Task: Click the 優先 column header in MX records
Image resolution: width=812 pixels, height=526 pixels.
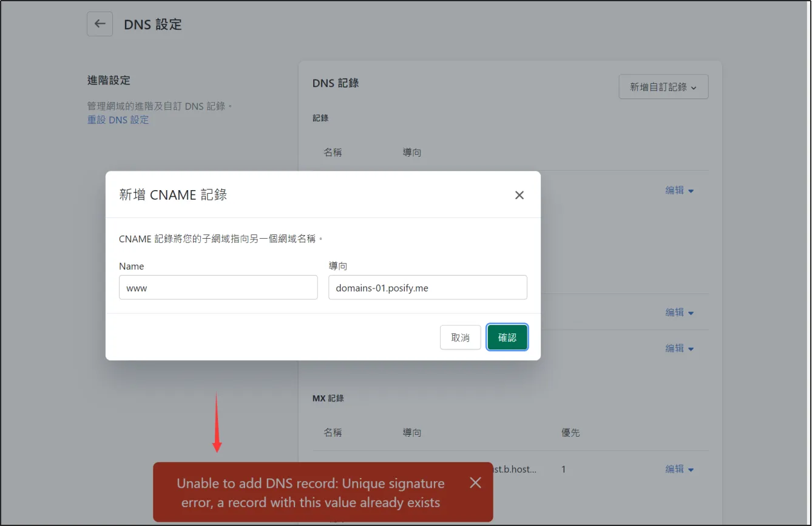Action: pos(570,432)
